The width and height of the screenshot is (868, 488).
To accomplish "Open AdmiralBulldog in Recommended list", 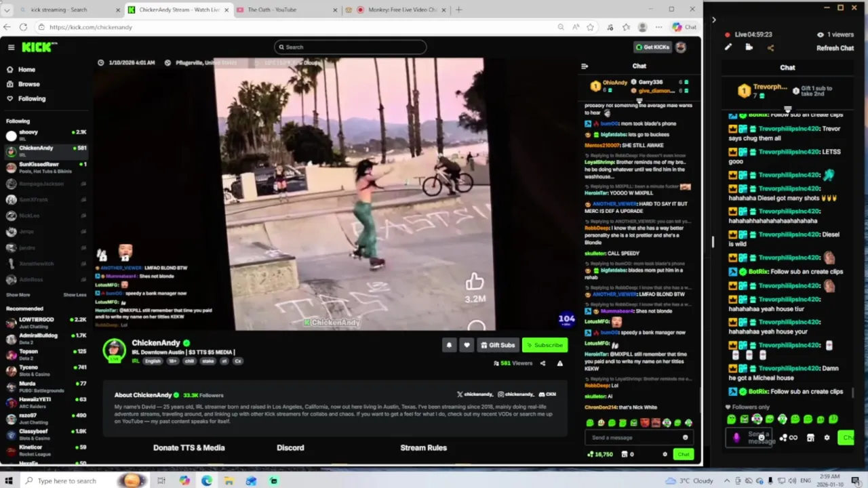I will point(46,338).
